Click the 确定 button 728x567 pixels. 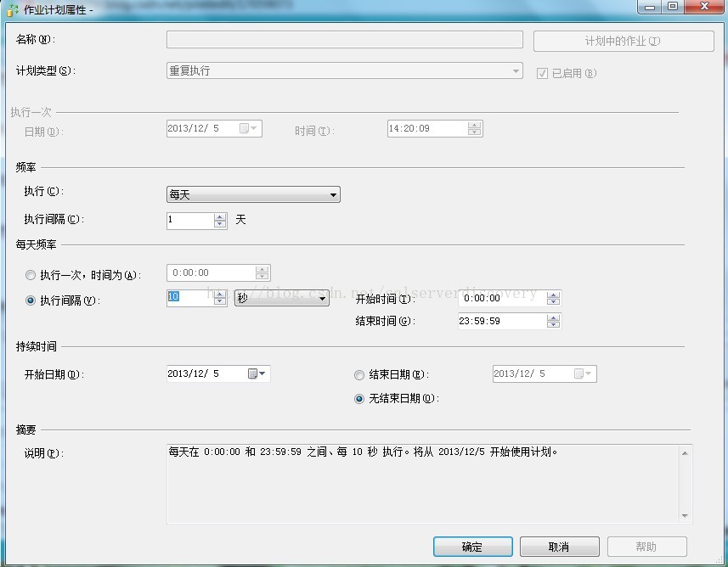(x=472, y=547)
